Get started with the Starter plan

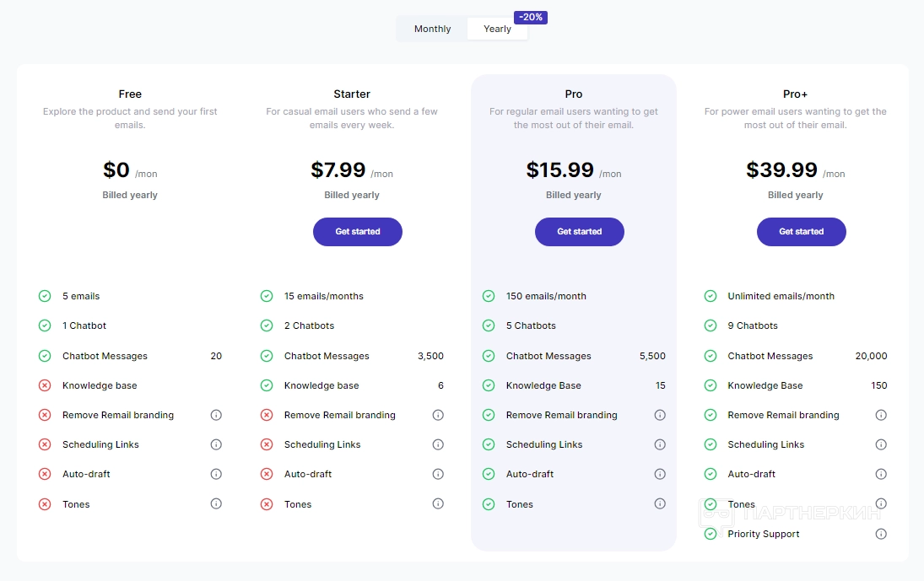click(358, 232)
